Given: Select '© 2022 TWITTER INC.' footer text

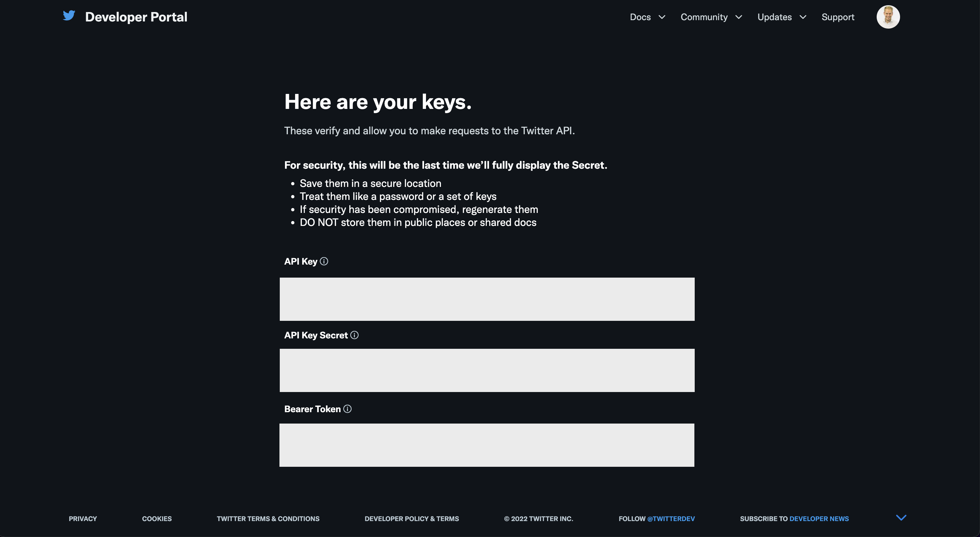Looking at the screenshot, I should click(539, 519).
